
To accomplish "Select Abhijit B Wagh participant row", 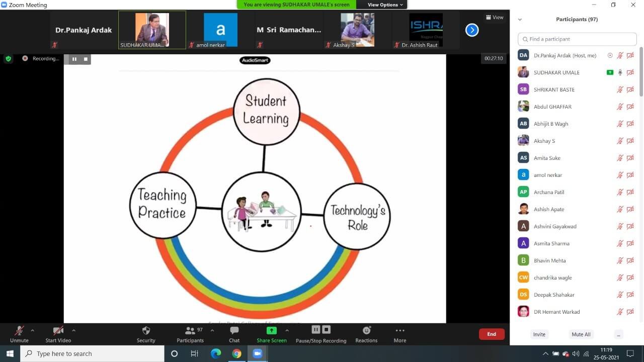I will (577, 124).
